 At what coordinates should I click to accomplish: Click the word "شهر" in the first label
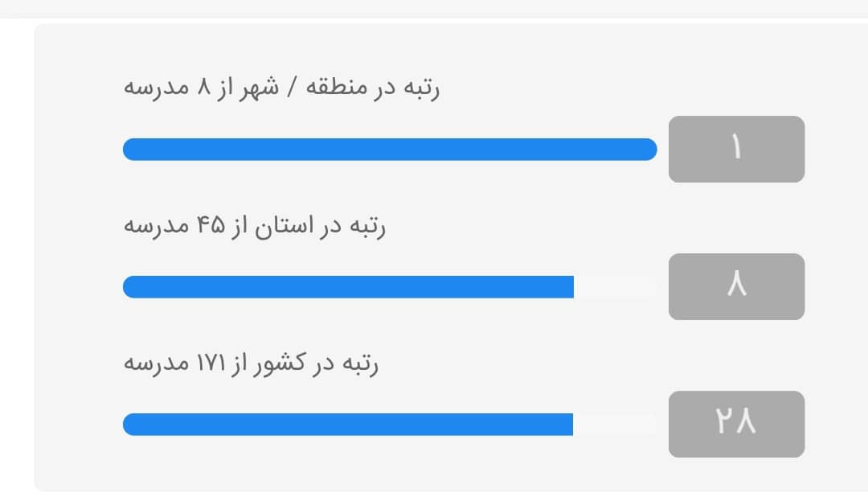(259, 88)
